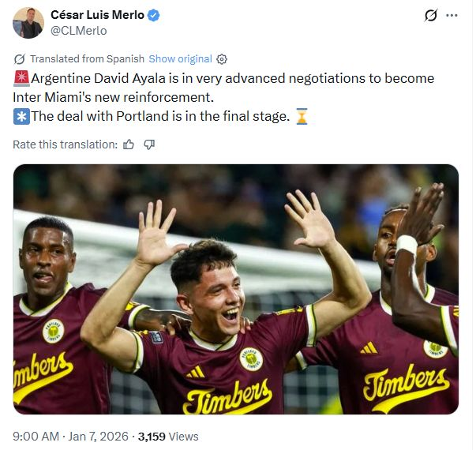Click the tweet text about David Ayala
476x450 pixels.
click(223, 97)
